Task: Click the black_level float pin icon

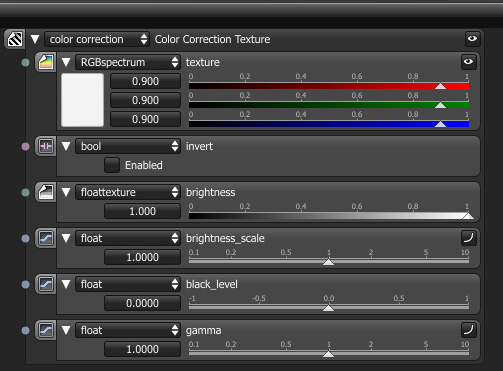Action: pyautogui.click(x=46, y=284)
